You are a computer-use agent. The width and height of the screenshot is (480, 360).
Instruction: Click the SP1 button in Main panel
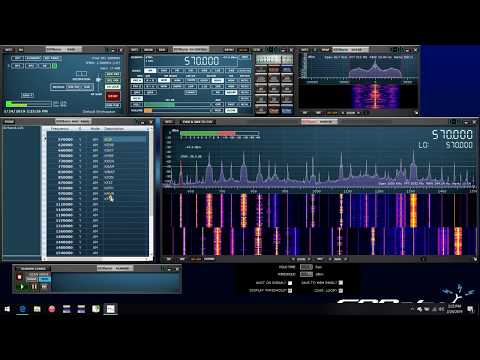(18, 66)
